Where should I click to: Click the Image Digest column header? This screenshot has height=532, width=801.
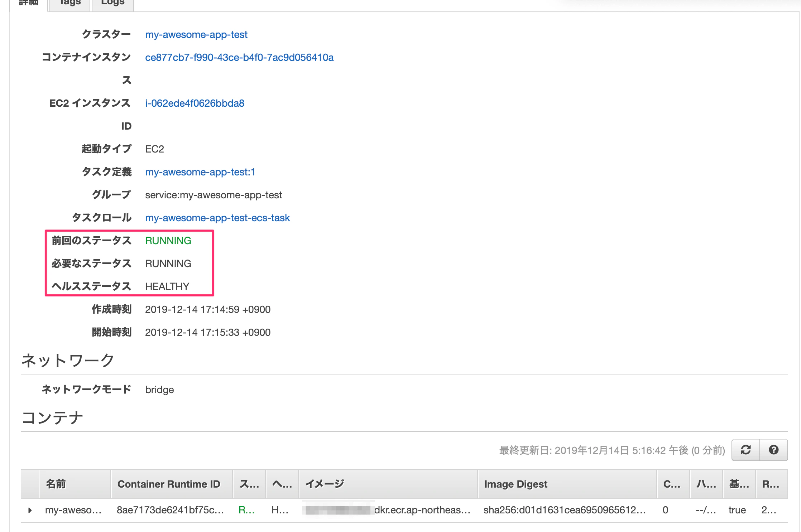515,484
